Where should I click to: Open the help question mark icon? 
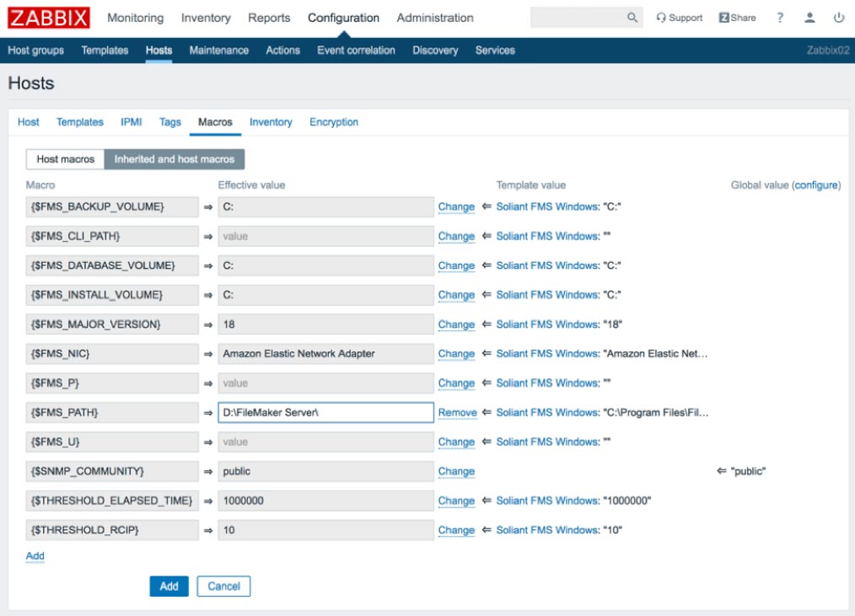pyautogui.click(x=780, y=18)
